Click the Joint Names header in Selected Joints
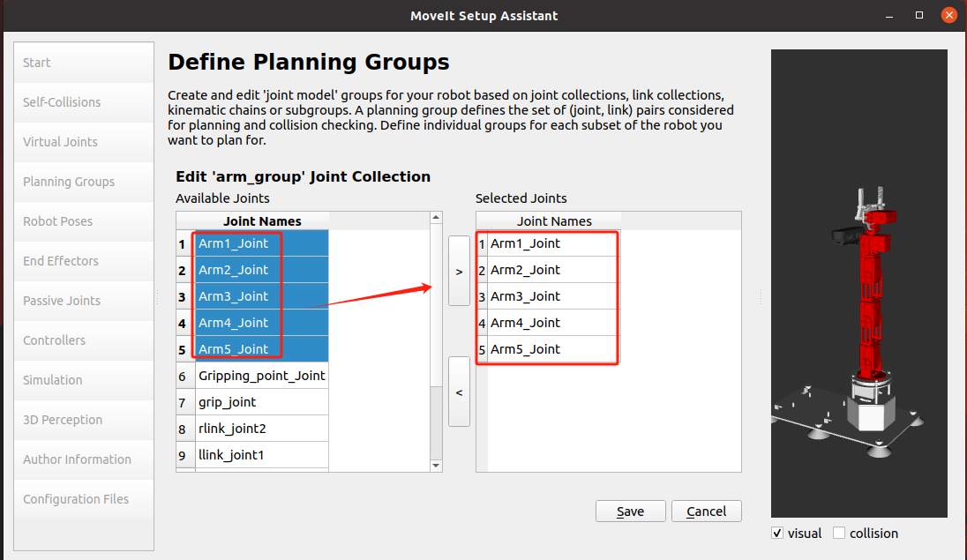The image size is (967, 560). [x=554, y=221]
